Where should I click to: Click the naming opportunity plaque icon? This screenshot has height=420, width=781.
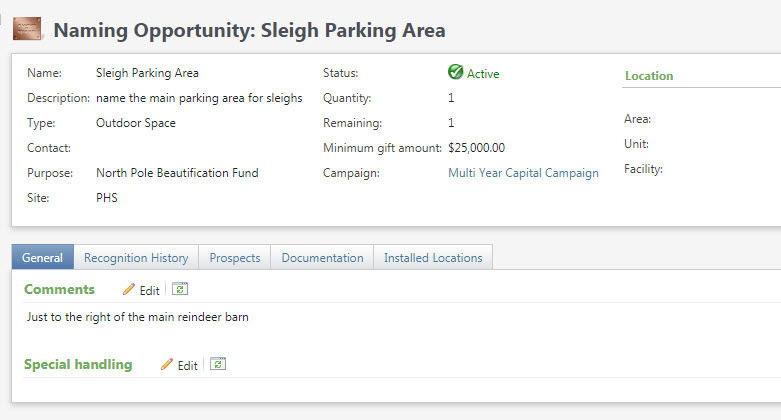point(27,30)
